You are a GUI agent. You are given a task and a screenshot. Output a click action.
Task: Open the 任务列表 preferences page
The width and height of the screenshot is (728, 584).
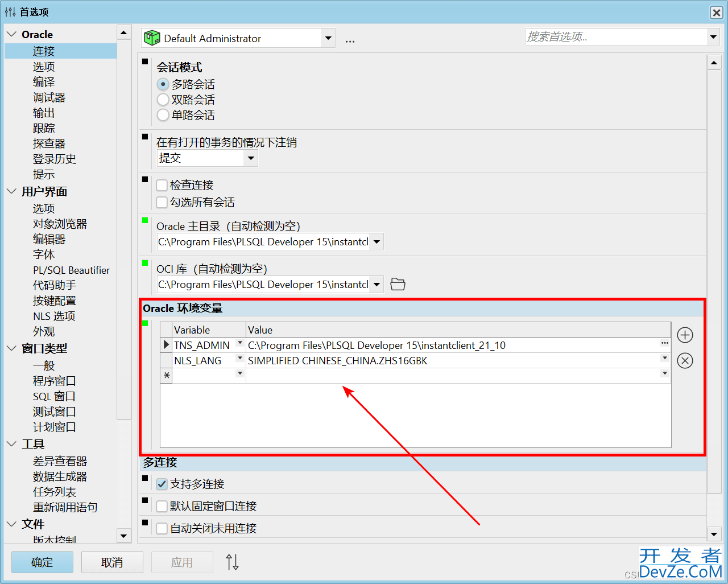pos(55,492)
